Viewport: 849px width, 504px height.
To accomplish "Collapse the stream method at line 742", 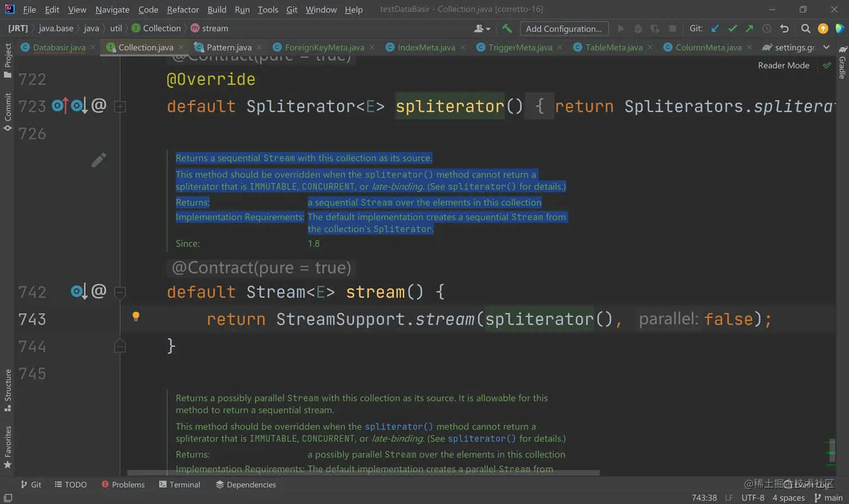I will tap(120, 292).
